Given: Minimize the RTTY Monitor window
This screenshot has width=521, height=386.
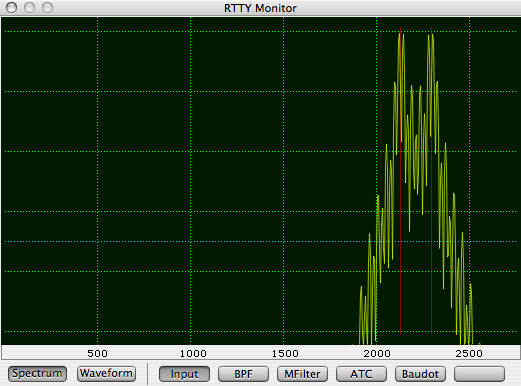Looking at the screenshot, I should click(x=30, y=7).
